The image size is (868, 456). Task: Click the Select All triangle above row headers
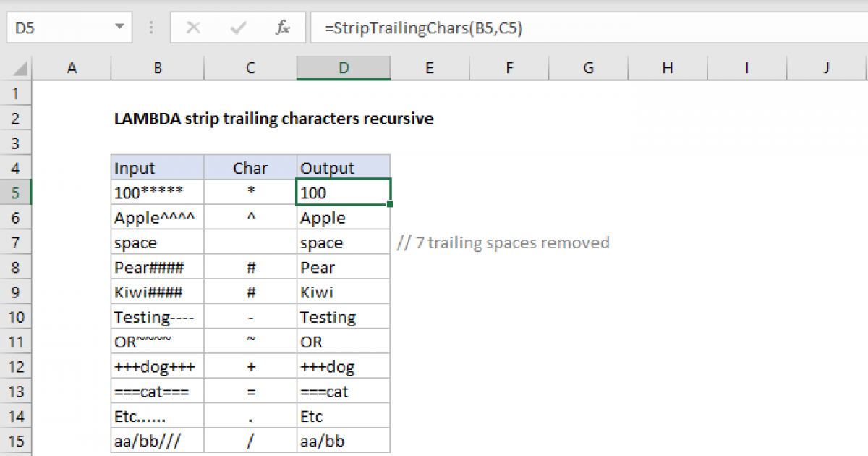pyautogui.click(x=16, y=67)
